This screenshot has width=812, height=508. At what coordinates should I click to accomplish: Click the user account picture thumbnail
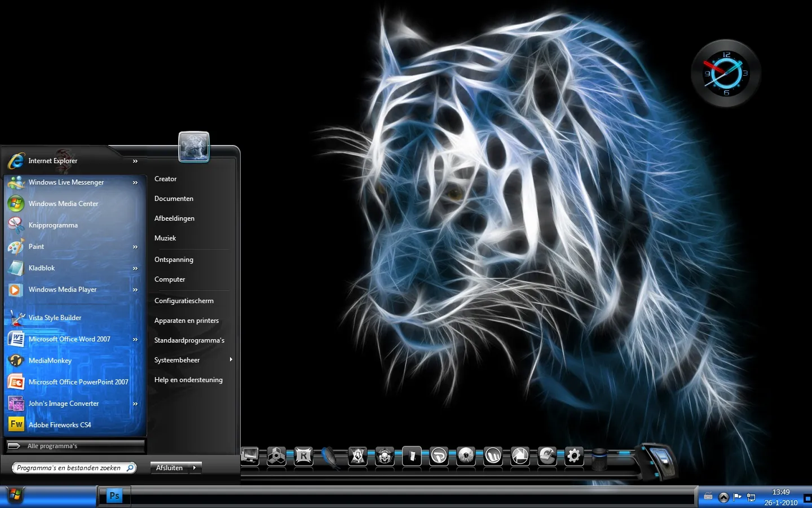pyautogui.click(x=194, y=147)
